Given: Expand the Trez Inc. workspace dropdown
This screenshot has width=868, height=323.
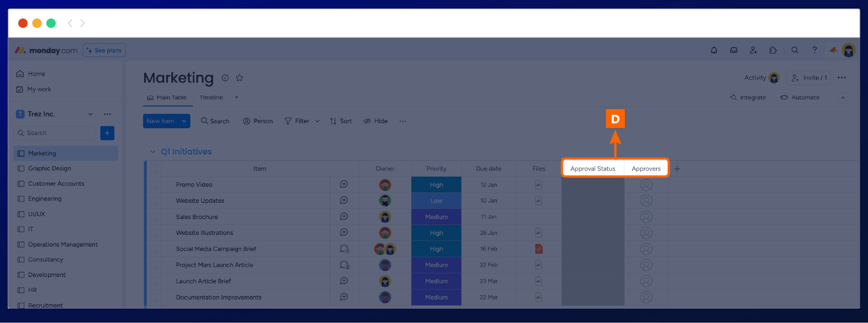Looking at the screenshot, I should pos(90,114).
